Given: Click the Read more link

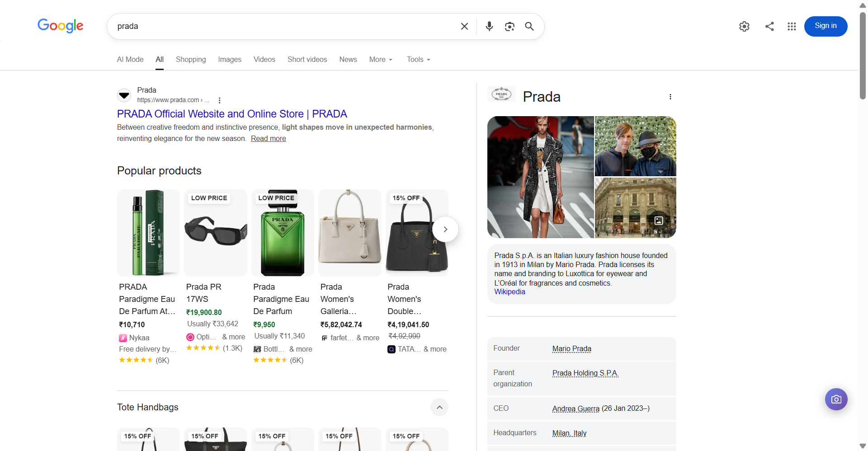Looking at the screenshot, I should pyautogui.click(x=269, y=139).
